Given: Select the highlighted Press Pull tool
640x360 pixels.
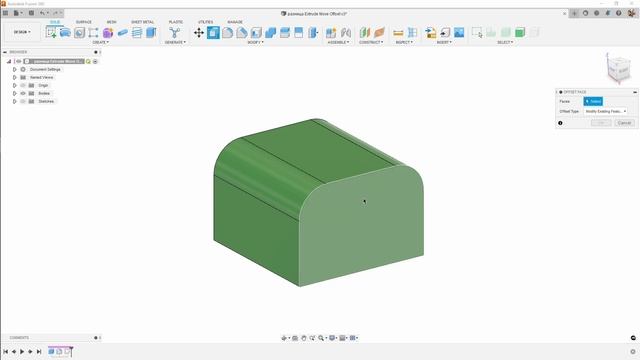Looking at the screenshot, I should tap(213, 33).
